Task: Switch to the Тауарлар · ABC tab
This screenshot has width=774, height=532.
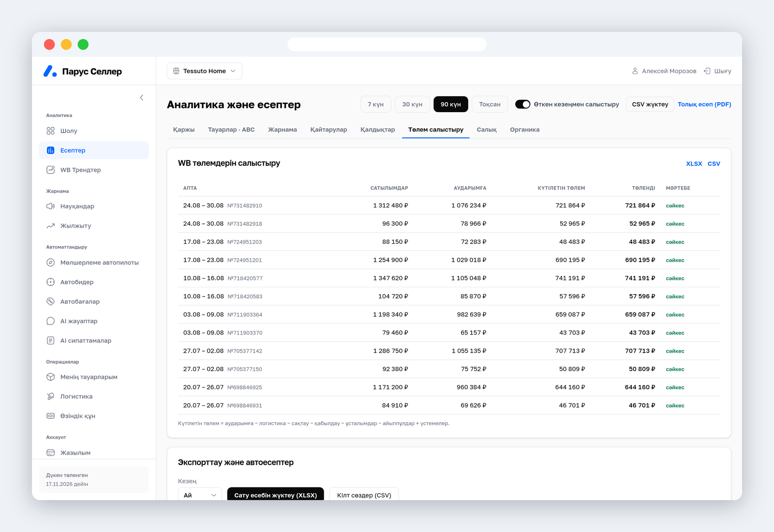Action: coord(231,130)
